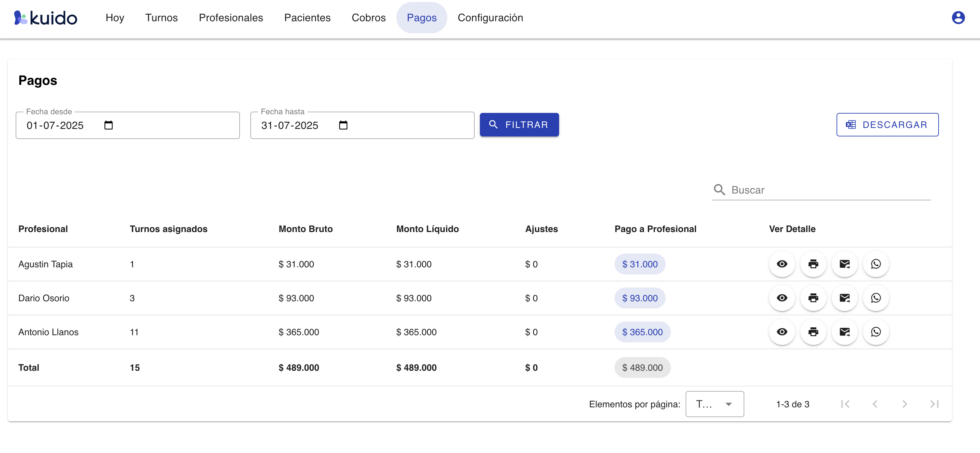Image resolution: width=980 pixels, height=453 pixels.
Task: Go to previous page of results
Action: point(875,404)
